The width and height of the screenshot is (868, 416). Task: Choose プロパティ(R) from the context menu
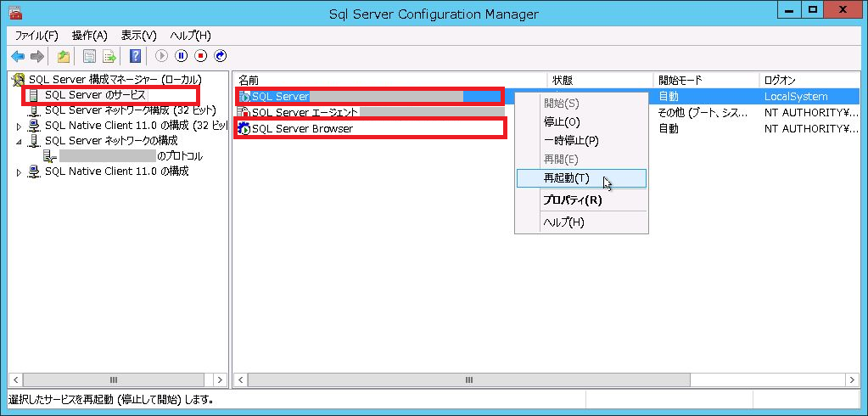pyautogui.click(x=581, y=200)
